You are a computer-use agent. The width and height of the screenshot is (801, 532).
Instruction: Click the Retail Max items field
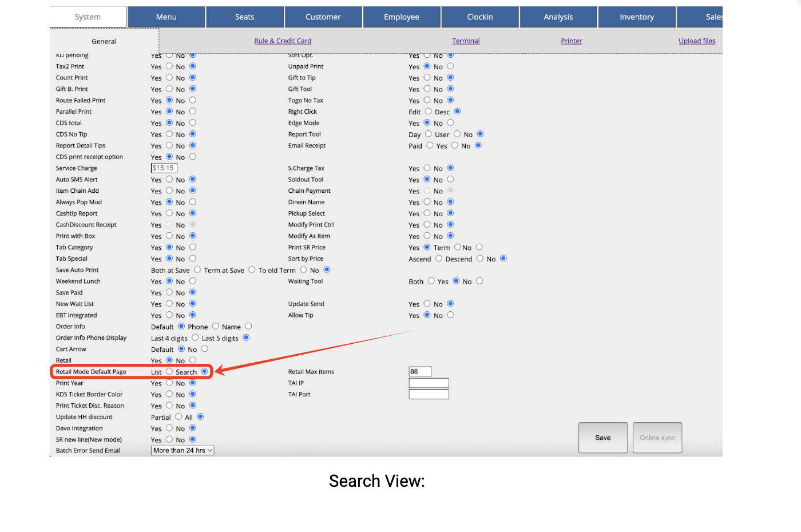pyautogui.click(x=420, y=372)
